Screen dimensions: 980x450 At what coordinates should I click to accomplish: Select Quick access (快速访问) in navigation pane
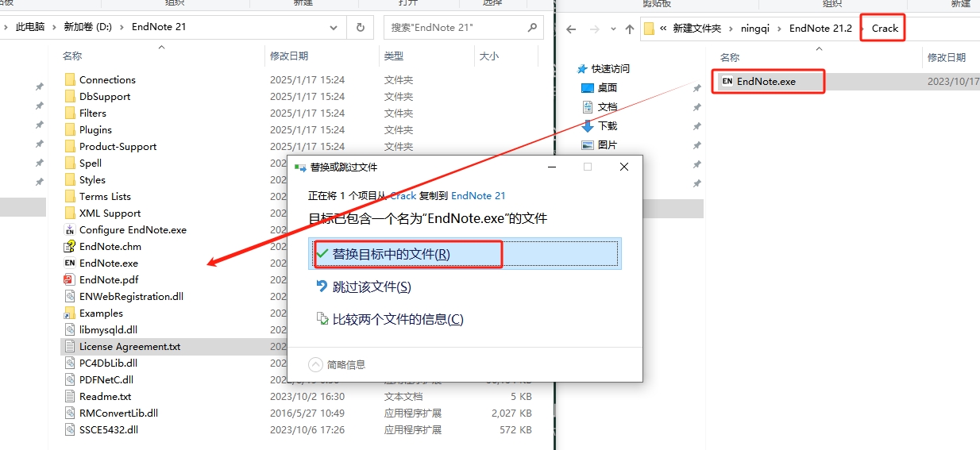(603, 68)
